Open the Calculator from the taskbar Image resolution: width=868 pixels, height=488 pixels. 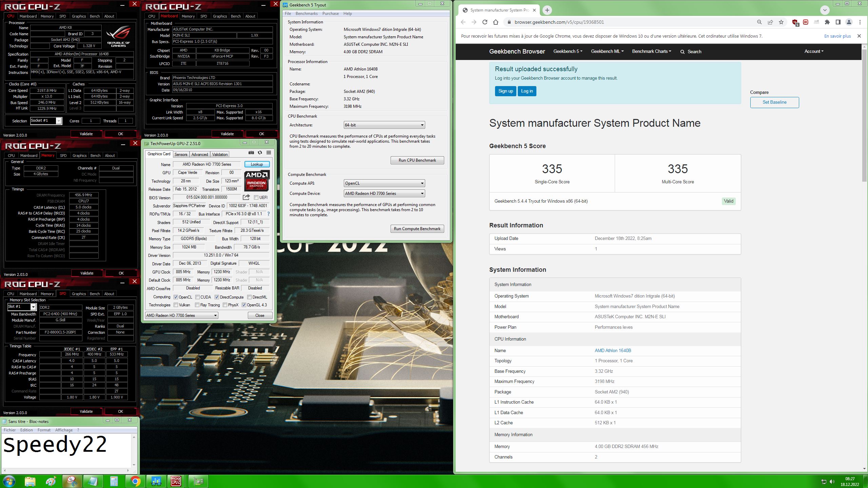[x=114, y=481]
